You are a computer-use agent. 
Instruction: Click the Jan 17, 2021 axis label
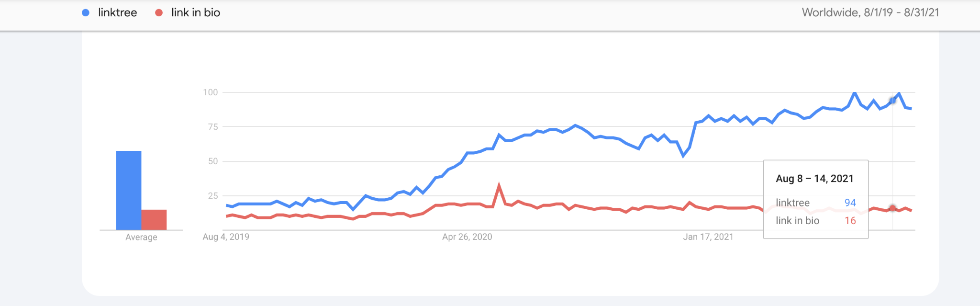pyautogui.click(x=708, y=237)
